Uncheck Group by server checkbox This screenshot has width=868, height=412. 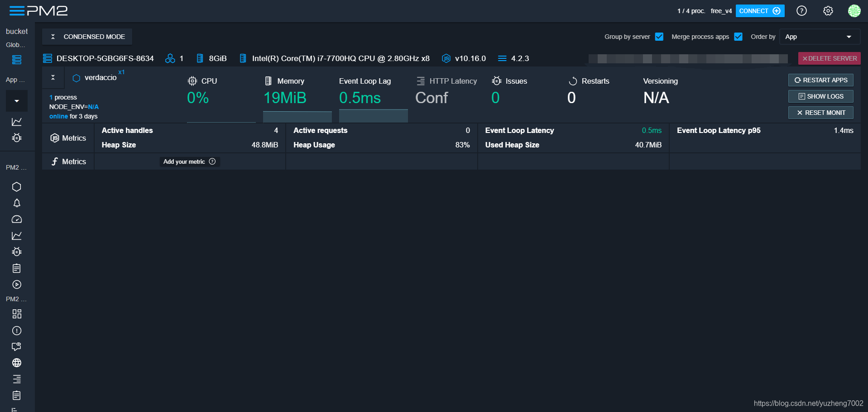pyautogui.click(x=659, y=37)
